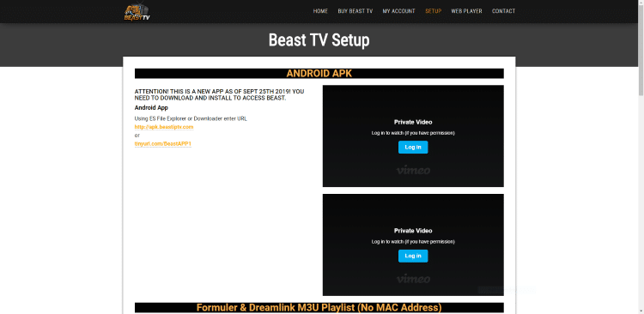Open the HOME menu item

(x=320, y=11)
